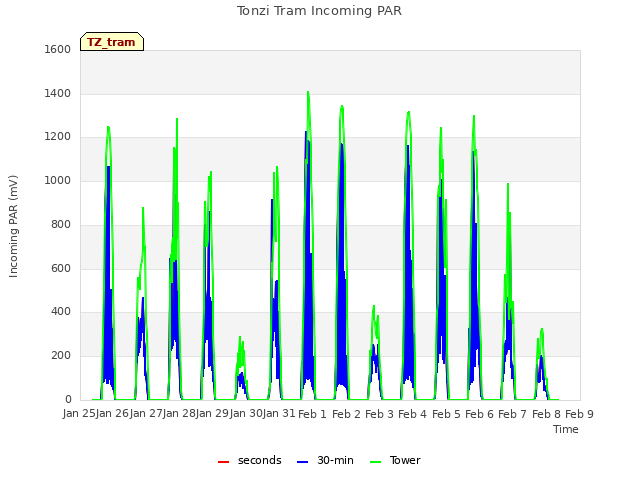Click the Incoming PAR (mV) axis label
This screenshot has width=640, height=480.
tap(13, 226)
